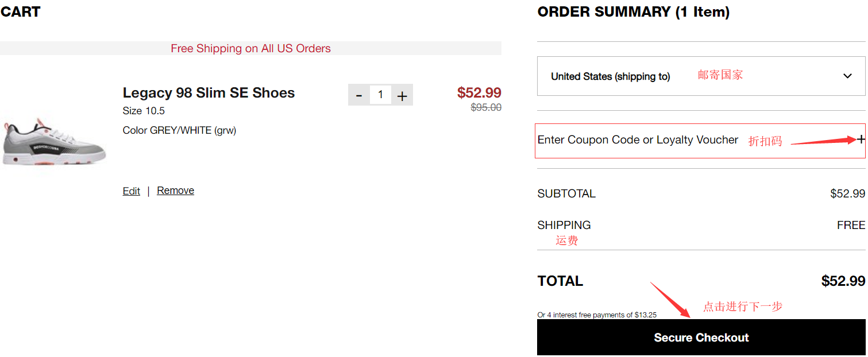This screenshot has width=868, height=357.
Task: Increase quantity with the plus button
Action: 402,95
